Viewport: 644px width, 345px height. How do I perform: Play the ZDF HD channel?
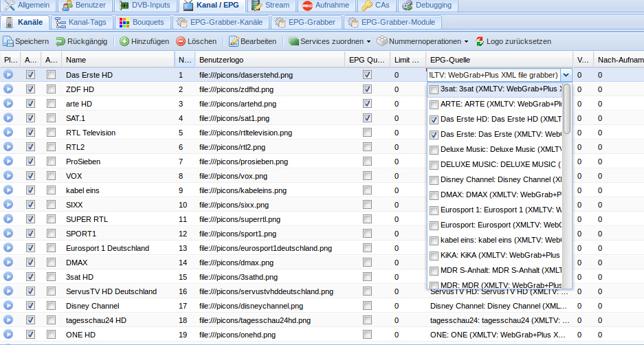[x=8, y=89]
